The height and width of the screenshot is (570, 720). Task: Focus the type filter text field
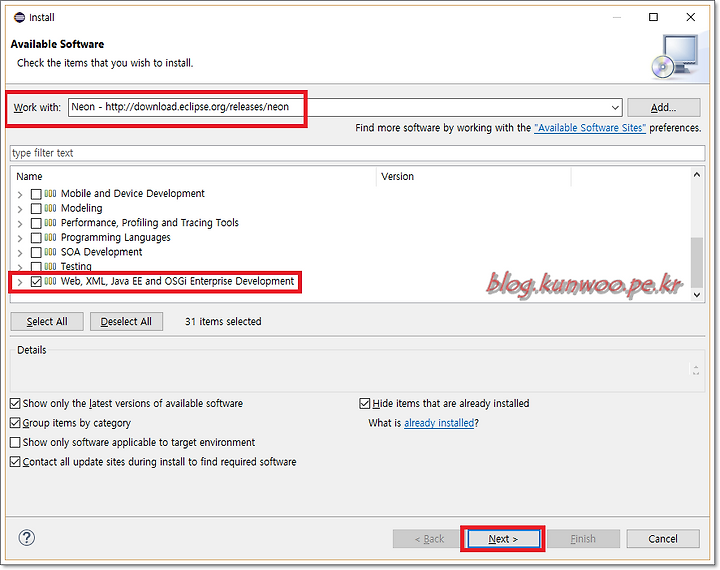(357, 153)
